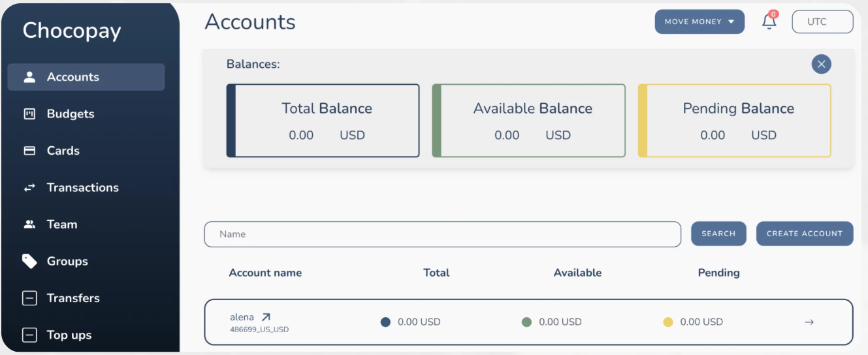Click the Transactions arrows icon
Screen dimensions: 868x355
[x=29, y=188]
